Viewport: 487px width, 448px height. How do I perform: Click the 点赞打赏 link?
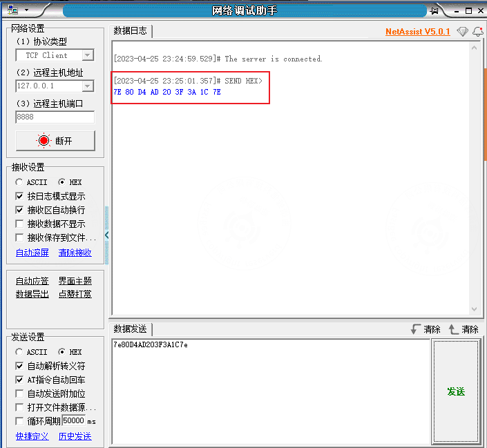coord(75,294)
